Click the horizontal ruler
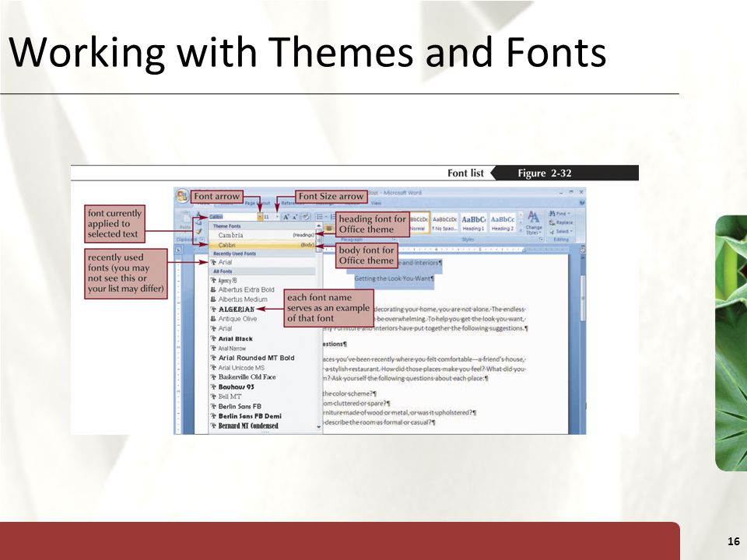747x560 pixels. tap(448, 250)
